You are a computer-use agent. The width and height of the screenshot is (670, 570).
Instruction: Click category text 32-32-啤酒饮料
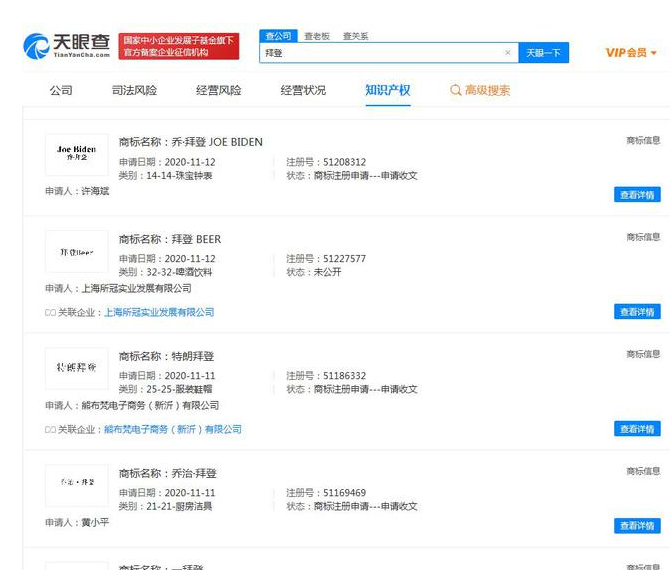point(179,272)
